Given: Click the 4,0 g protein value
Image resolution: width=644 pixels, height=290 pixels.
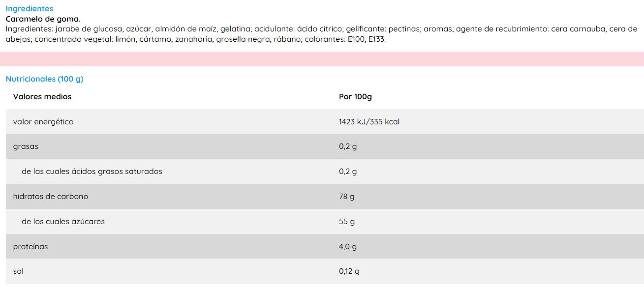Looking at the screenshot, I should [x=348, y=247].
